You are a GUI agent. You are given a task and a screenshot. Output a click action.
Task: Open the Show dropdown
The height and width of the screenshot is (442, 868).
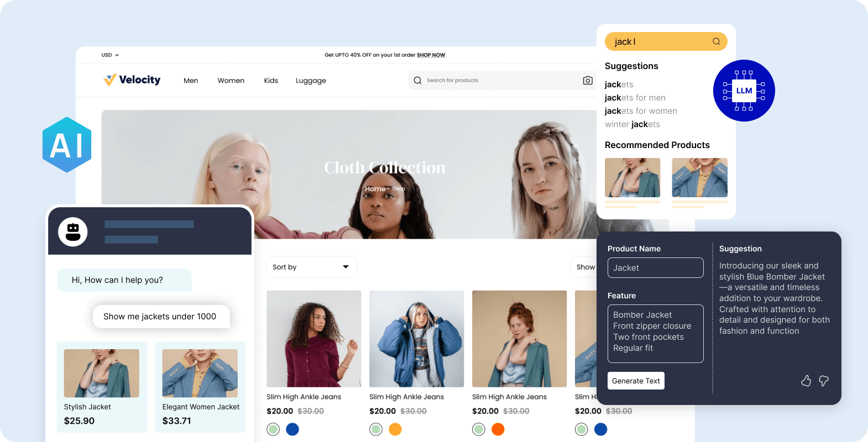[584, 267]
